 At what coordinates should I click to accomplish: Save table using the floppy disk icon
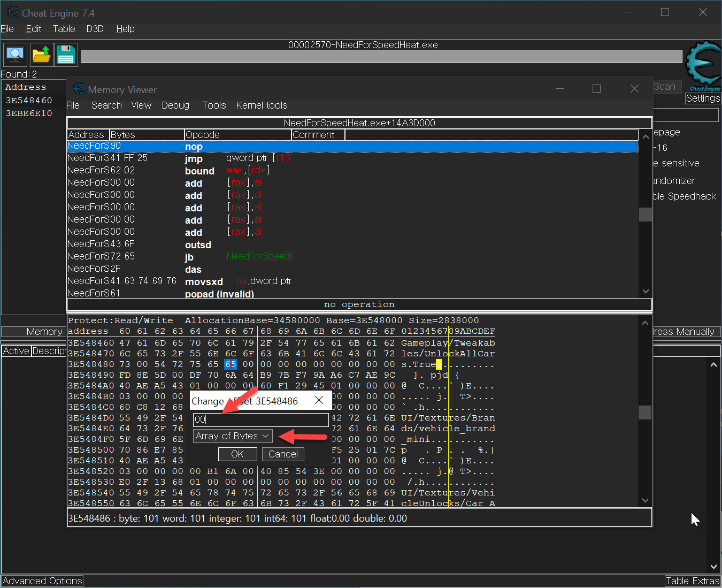click(x=66, y=55)
